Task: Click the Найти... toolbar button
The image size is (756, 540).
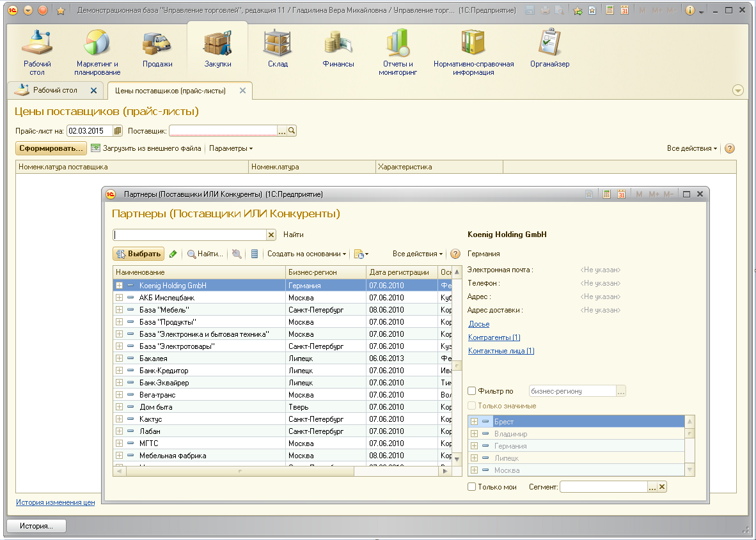Action: (205, 254)
